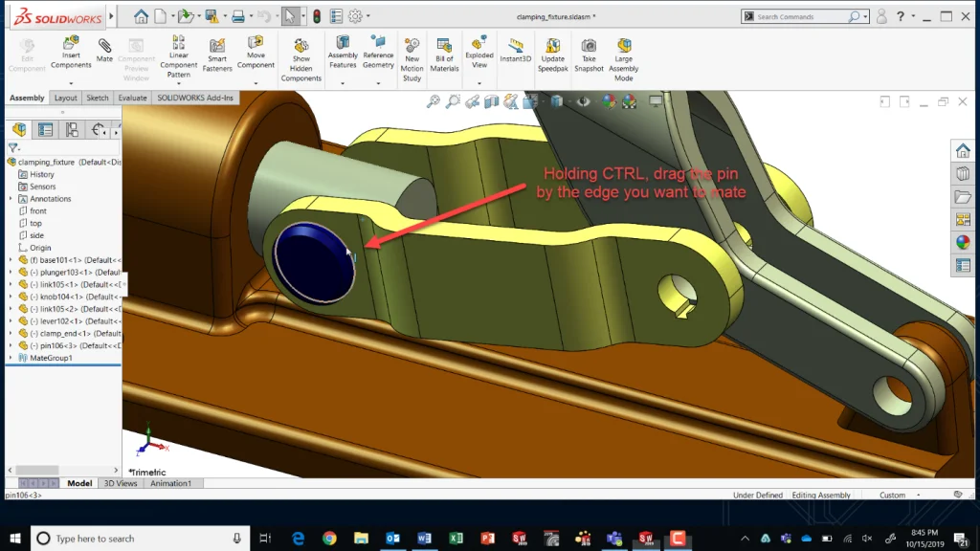Image resolution: width=980 pixels, height=551 pixels.
Task: Expand the Reference Geometry dropdown
Action: point(379,81)
